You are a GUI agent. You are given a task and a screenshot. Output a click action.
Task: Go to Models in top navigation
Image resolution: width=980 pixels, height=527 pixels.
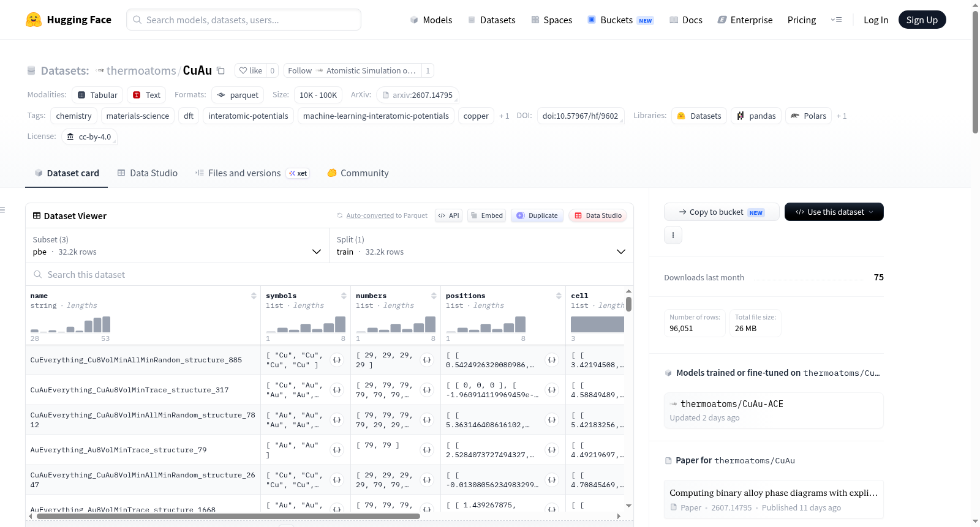[x=431, y=20]
